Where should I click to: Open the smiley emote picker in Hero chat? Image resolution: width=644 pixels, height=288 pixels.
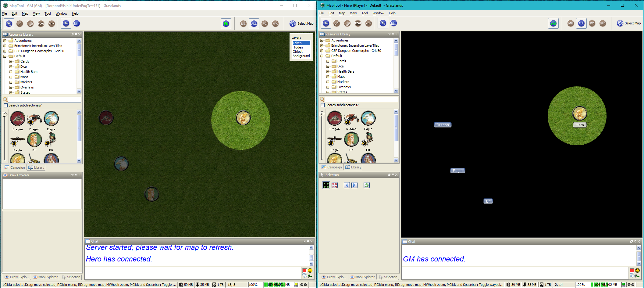(637, 270)
